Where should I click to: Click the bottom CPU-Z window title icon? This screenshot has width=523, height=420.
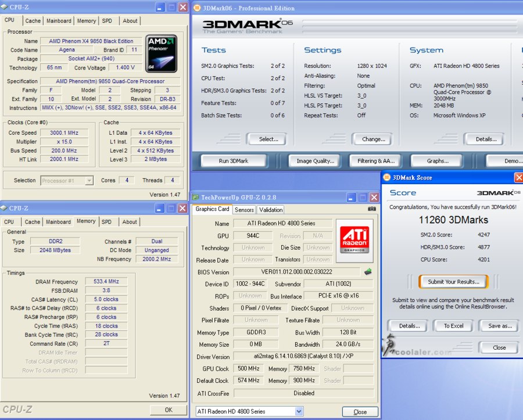click(x=4, y=208)
